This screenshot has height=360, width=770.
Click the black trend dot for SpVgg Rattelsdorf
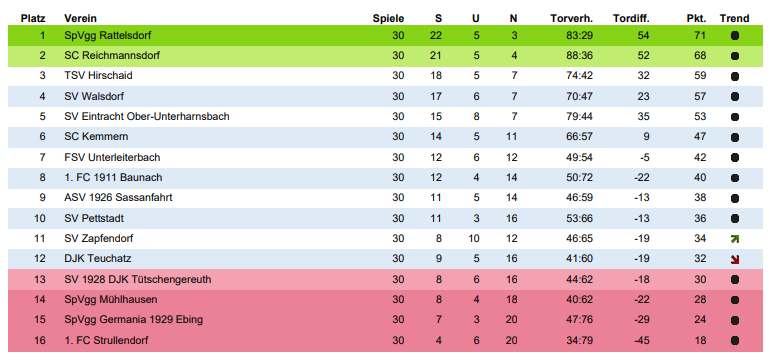[x=735, y=36]
